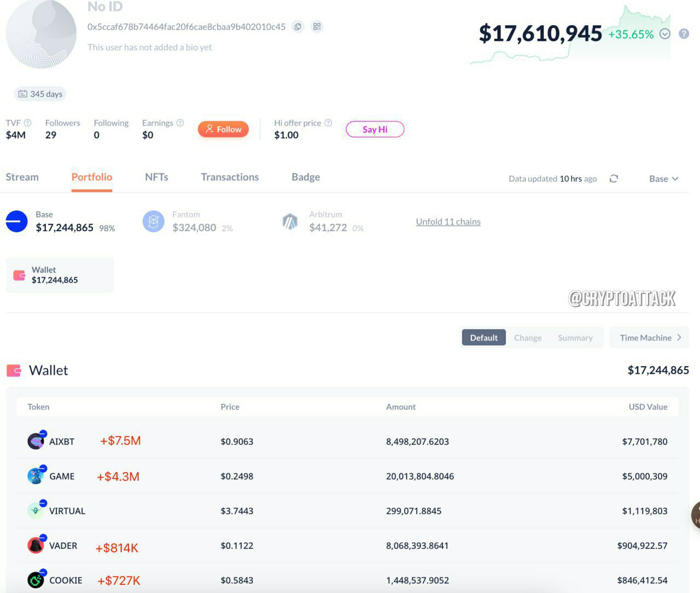Open the QR code icon beside address
Image resolution: width=700 pixels, height=593 pixels.
point(317,26)
